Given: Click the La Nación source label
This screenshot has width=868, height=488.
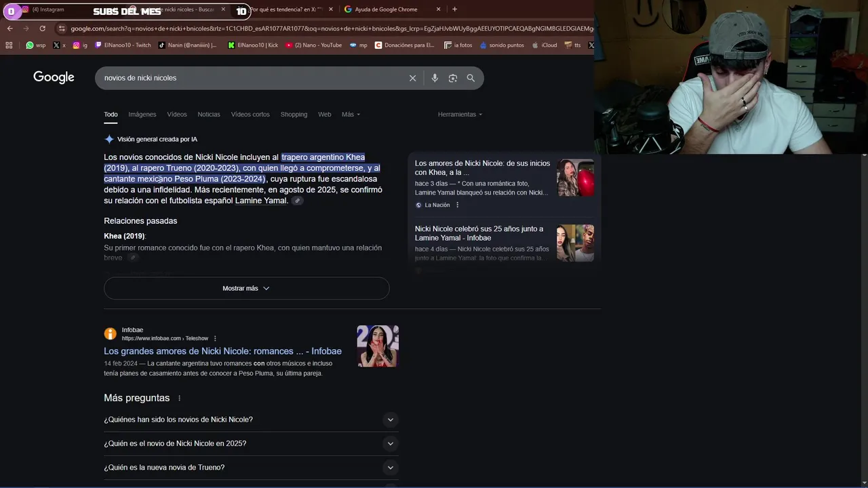Looking at the screenshot, I should (437, 205).
